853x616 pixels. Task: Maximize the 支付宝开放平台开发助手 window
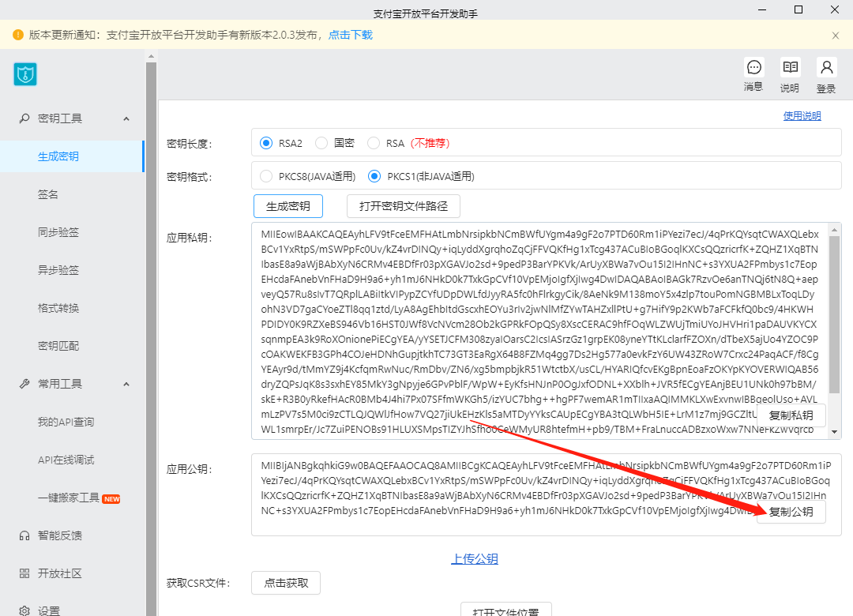[x=799, y=9]
